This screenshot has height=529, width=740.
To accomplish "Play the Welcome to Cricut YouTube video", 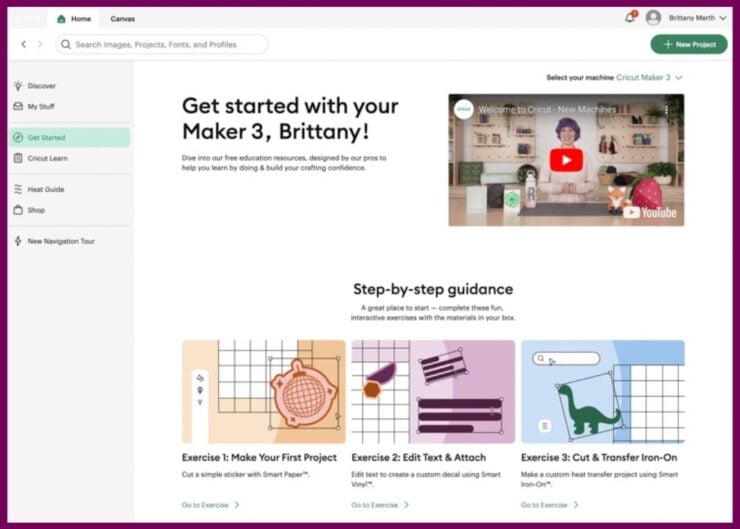I will [566, 160].
